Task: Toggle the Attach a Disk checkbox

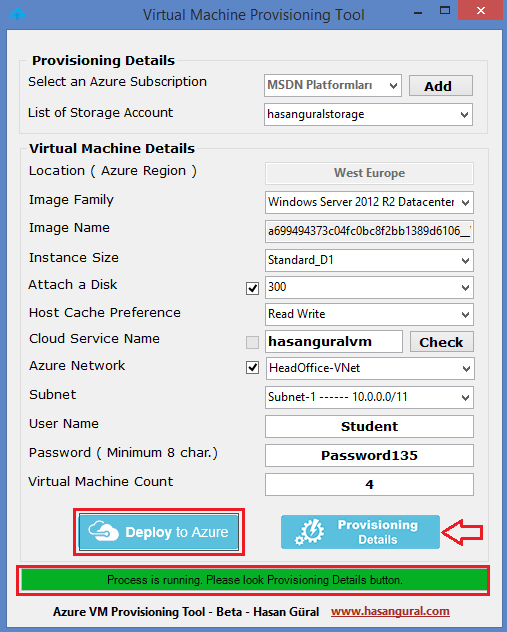Action: [x=252, y=289]
